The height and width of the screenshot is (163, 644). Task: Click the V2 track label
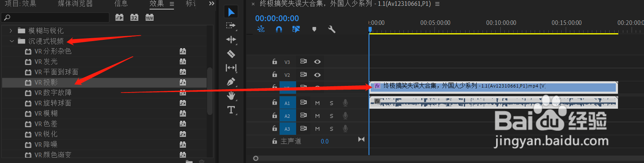[287, 75]
